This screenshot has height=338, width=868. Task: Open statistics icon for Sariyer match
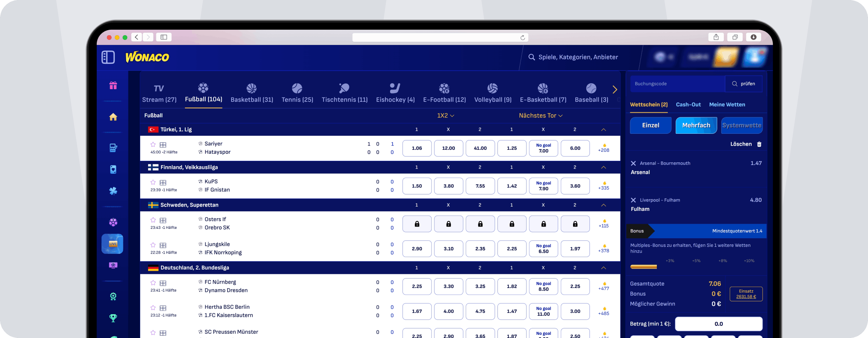click(163, 145)
